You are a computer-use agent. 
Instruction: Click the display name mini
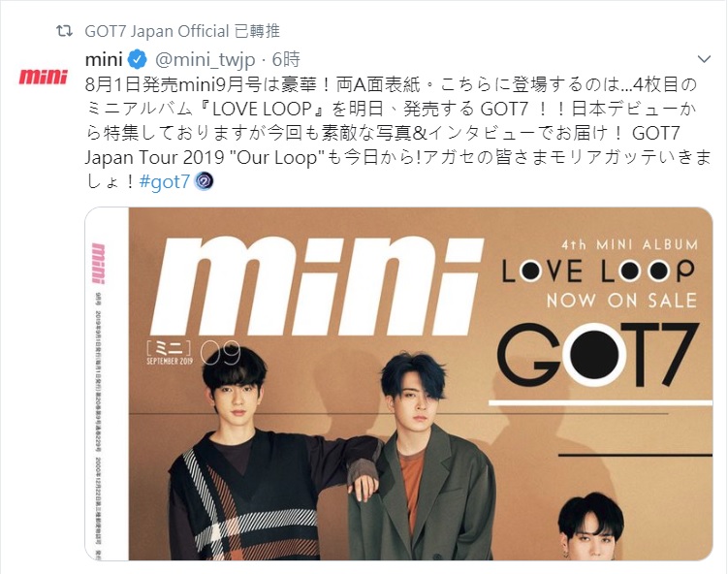pos(104,59)
